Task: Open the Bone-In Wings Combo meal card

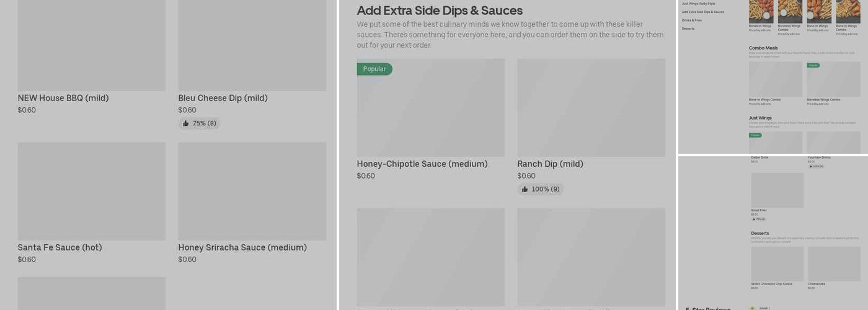Action: tap(775, 79)
